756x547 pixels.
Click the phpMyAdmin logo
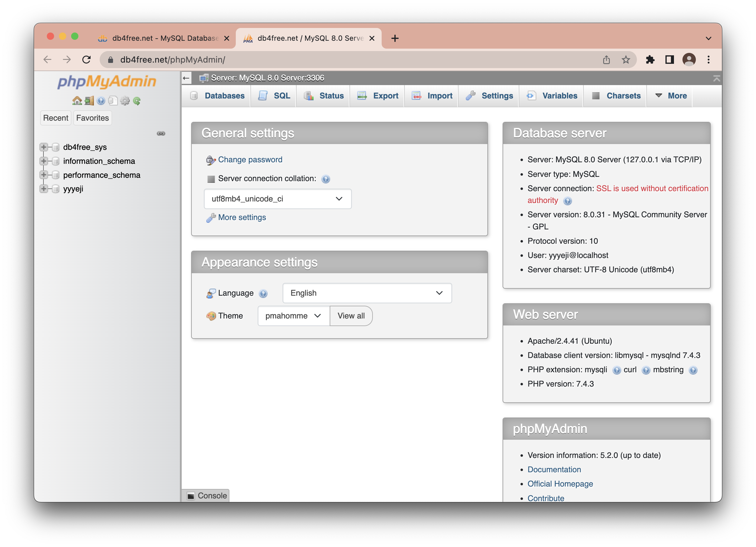tap(107, 82)
